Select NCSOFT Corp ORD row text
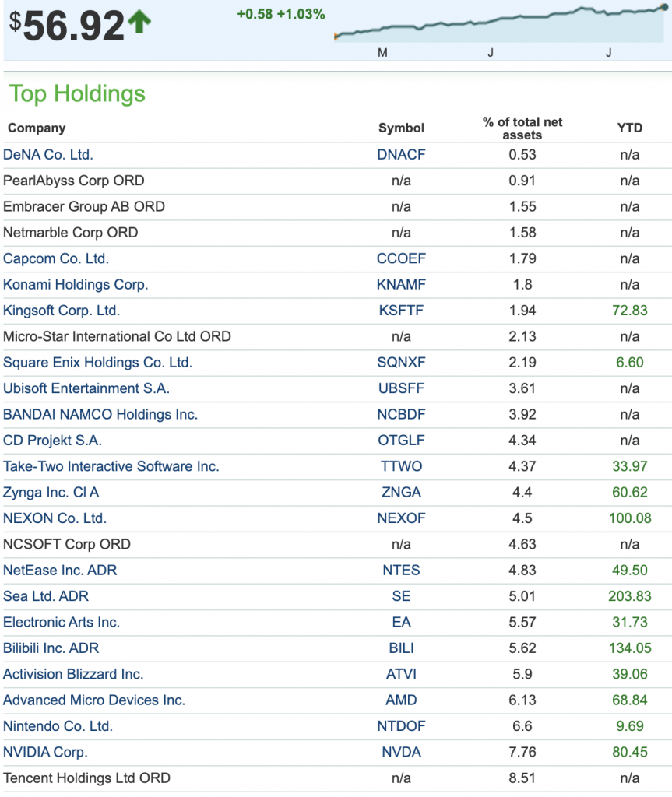672x797 pixels. click(x=67, y=544)
